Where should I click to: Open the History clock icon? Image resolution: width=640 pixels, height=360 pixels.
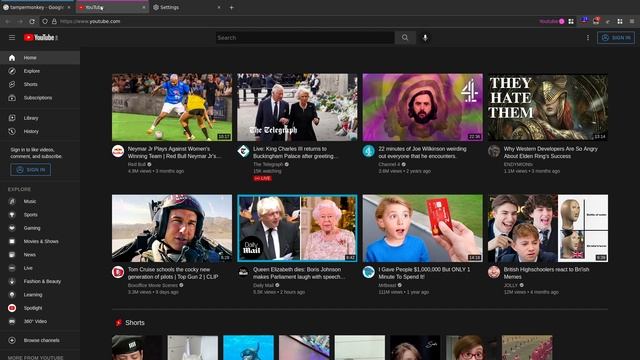[12, 131]
